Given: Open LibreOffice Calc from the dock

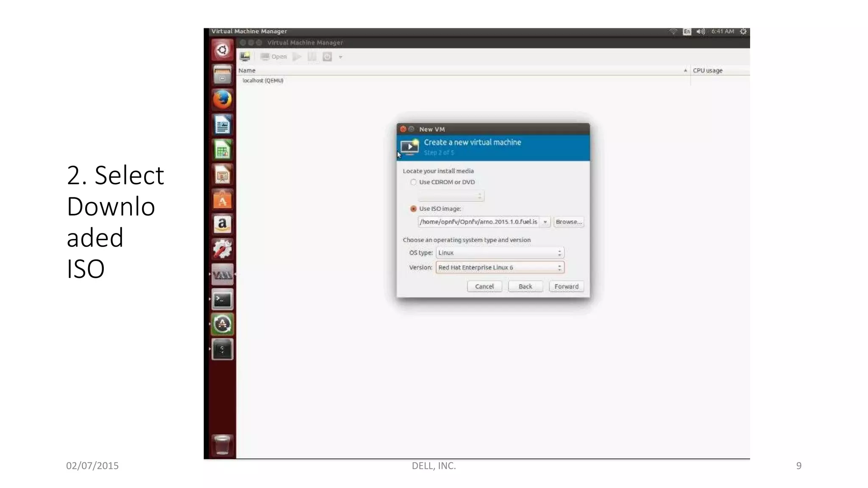Looking at the screenshot, I should coord(222,150).
